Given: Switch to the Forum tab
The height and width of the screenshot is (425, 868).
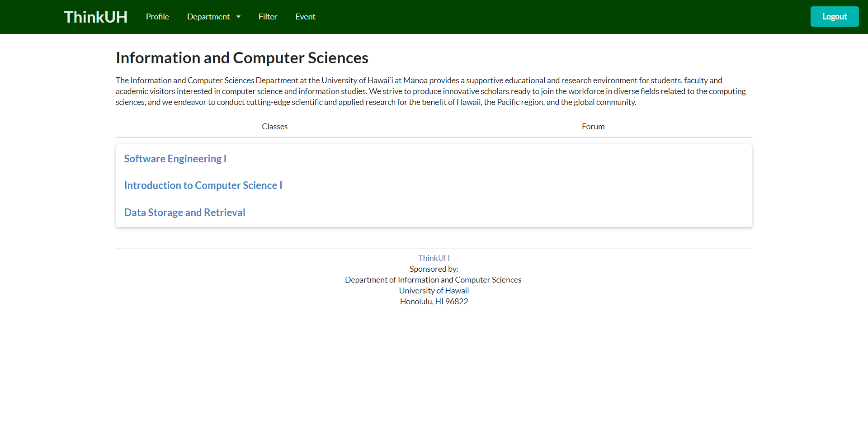Looking at the screenshot, I should click(x=593, y=127).
